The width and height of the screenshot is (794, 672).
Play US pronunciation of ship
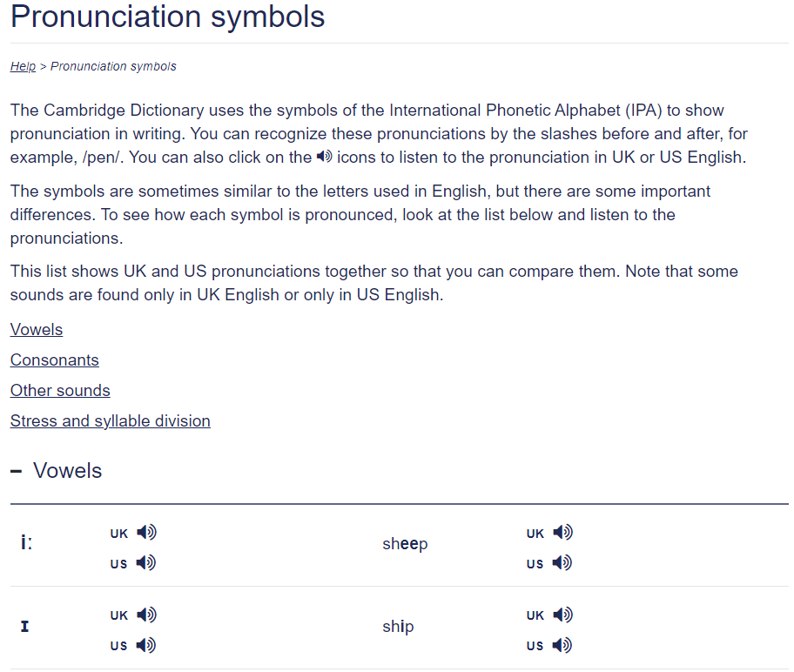click(146, 645)
